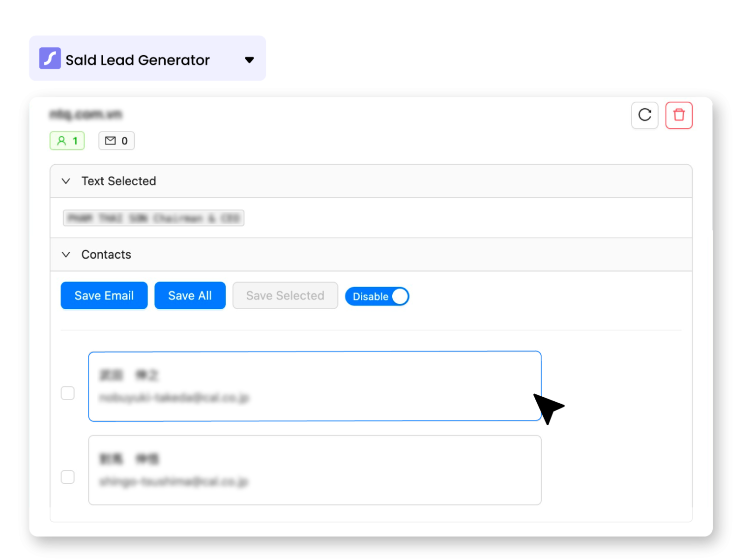Click the blurred domain name title

86,115
